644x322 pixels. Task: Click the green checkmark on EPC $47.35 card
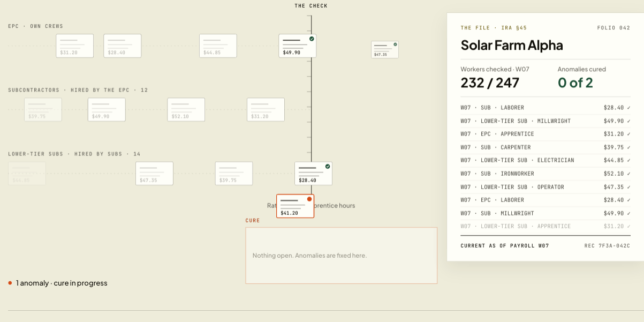(x=395, y=44)
